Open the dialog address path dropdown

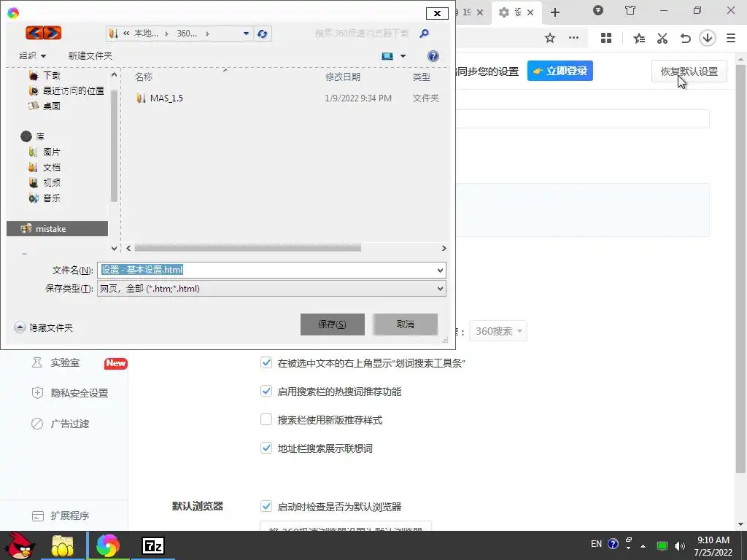coord(246,34)
